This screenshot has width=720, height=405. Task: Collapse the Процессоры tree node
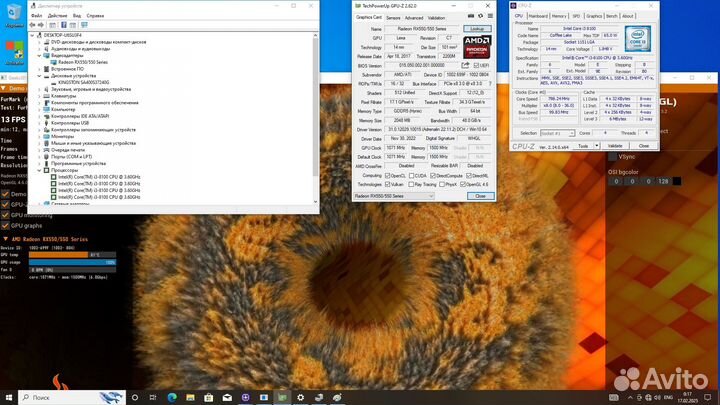pyautogui.click(x=44, y=170)
